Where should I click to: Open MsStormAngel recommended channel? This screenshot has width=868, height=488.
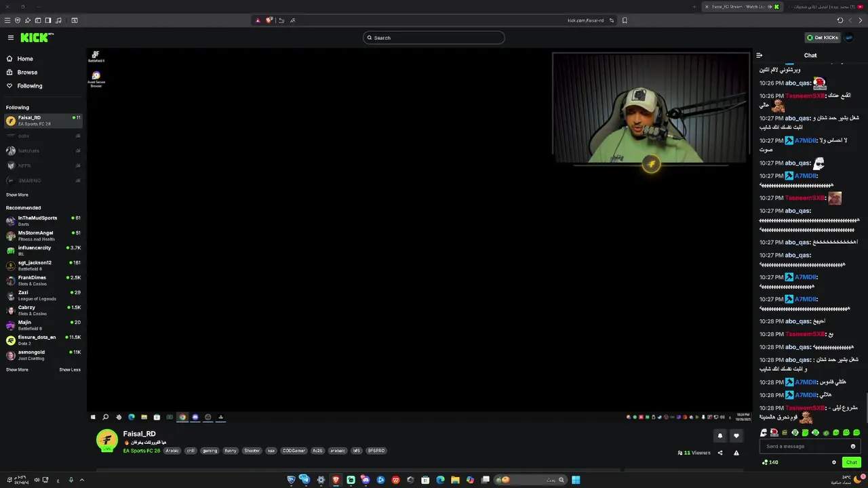tap(43, 236)
